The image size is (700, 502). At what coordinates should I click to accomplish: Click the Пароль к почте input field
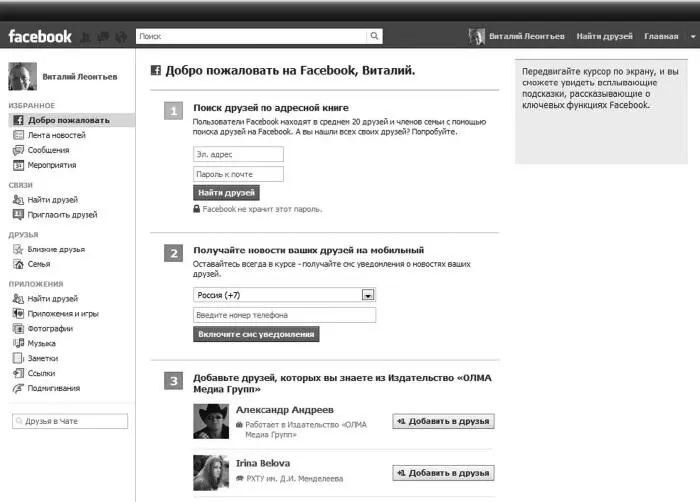click(x=238, y=174)
